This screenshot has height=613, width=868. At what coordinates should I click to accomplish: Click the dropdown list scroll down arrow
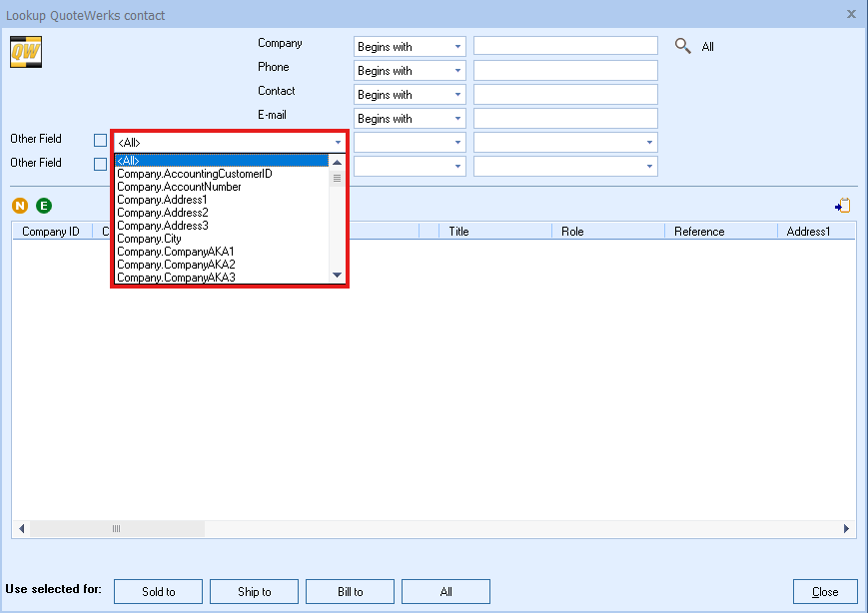coord(338,275)
